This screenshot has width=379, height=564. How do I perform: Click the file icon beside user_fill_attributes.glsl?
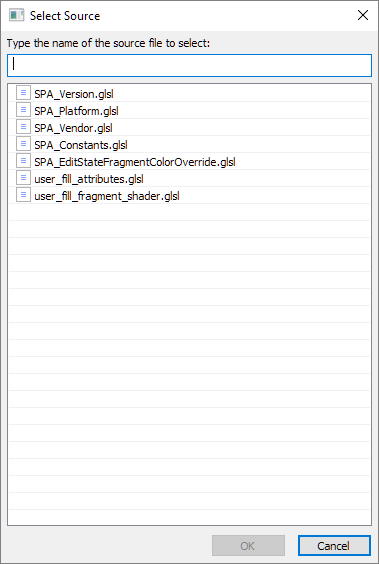(23, 177)
